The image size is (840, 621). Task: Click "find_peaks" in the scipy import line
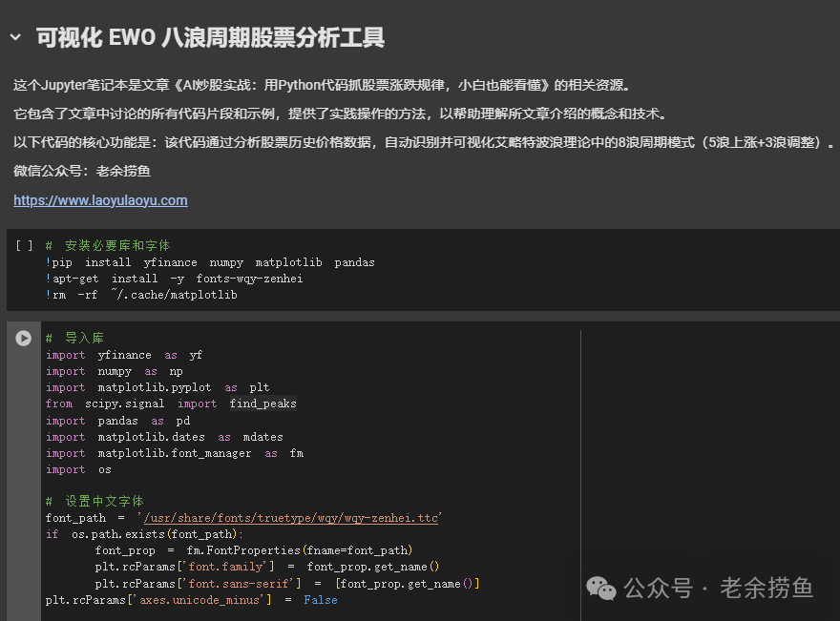[263, 404]
